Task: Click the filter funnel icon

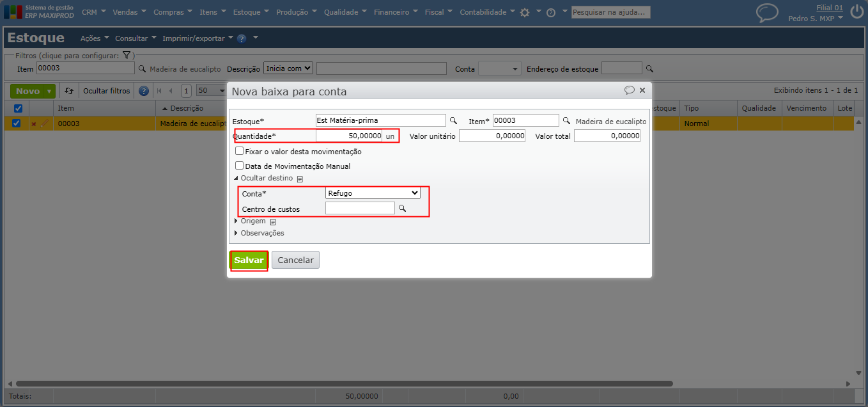Action: [x=127, y=56]
